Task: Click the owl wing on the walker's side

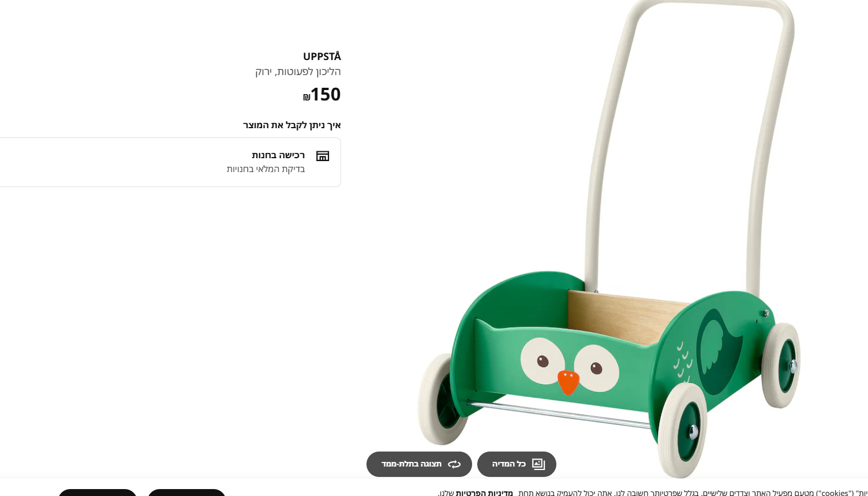Action: 718,351
